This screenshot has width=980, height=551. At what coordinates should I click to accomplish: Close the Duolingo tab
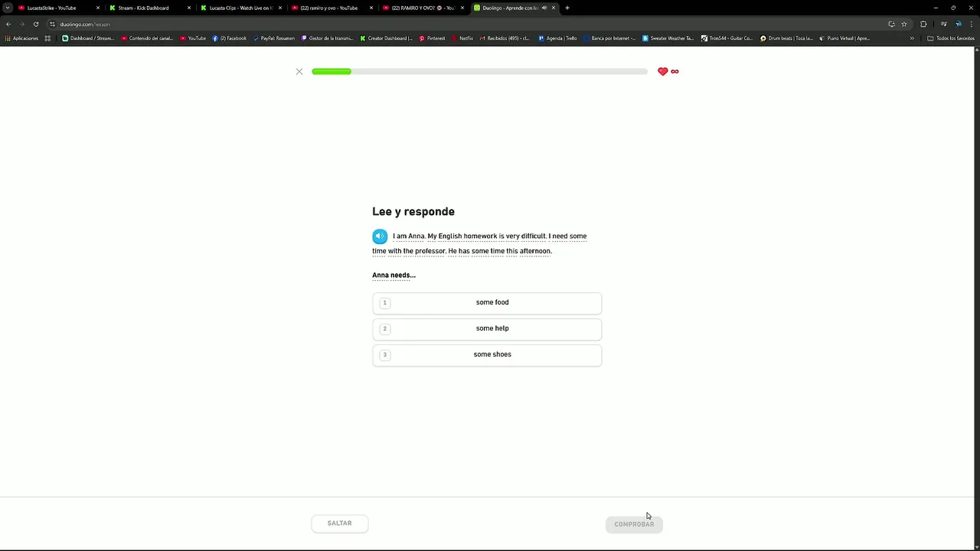tap(554, 8)
